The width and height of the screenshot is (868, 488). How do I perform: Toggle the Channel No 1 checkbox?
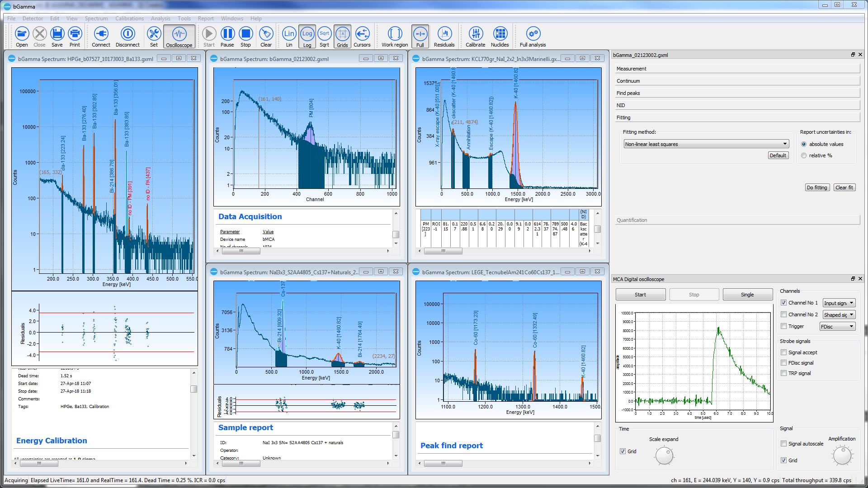(783, 303)
